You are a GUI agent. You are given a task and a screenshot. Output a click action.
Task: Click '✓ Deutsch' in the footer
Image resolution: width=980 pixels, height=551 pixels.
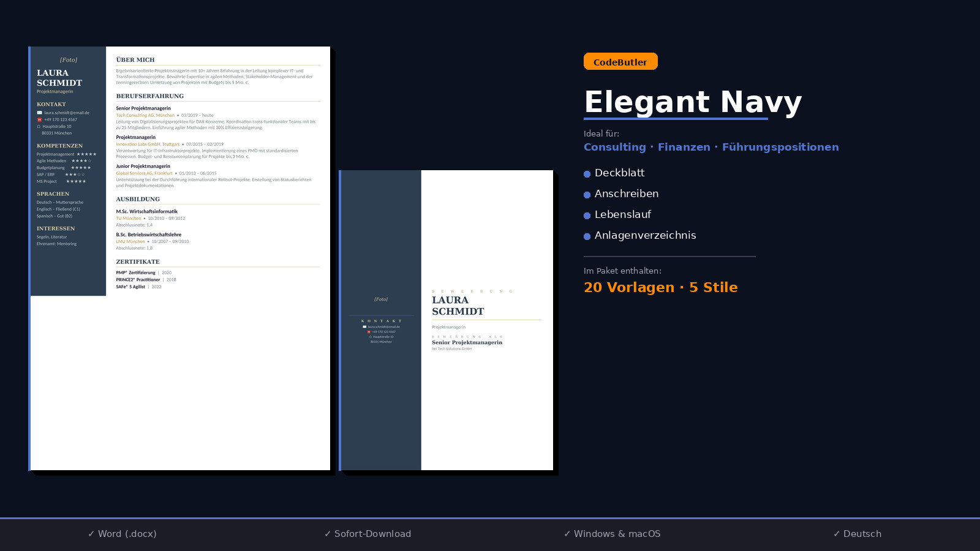pyautogui.click(x=858, y=534)
